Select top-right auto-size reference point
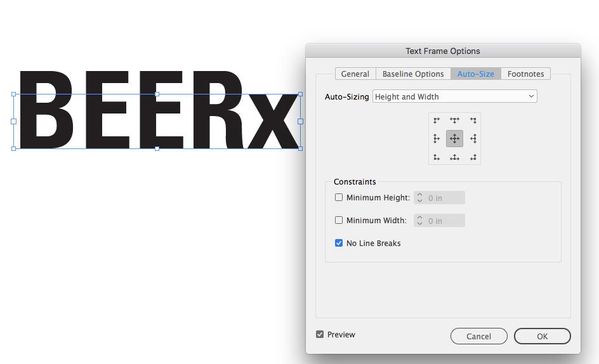This screenshot has width=599, height=364. pos(473,120)
